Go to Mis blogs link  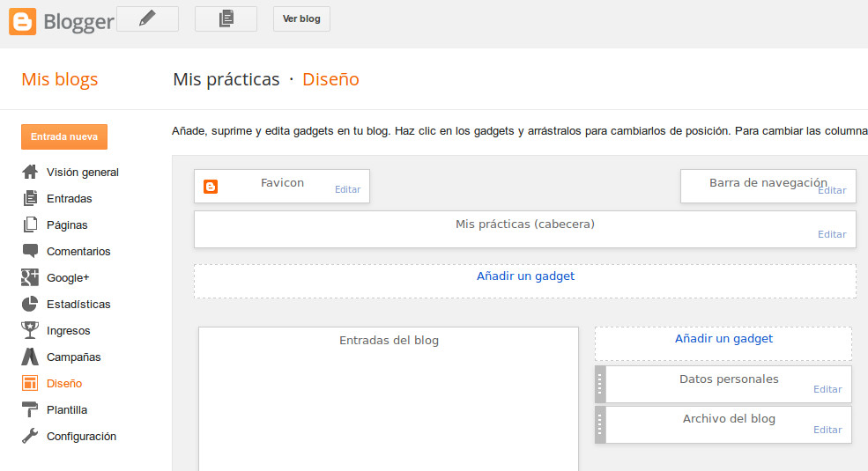(60, 79)
